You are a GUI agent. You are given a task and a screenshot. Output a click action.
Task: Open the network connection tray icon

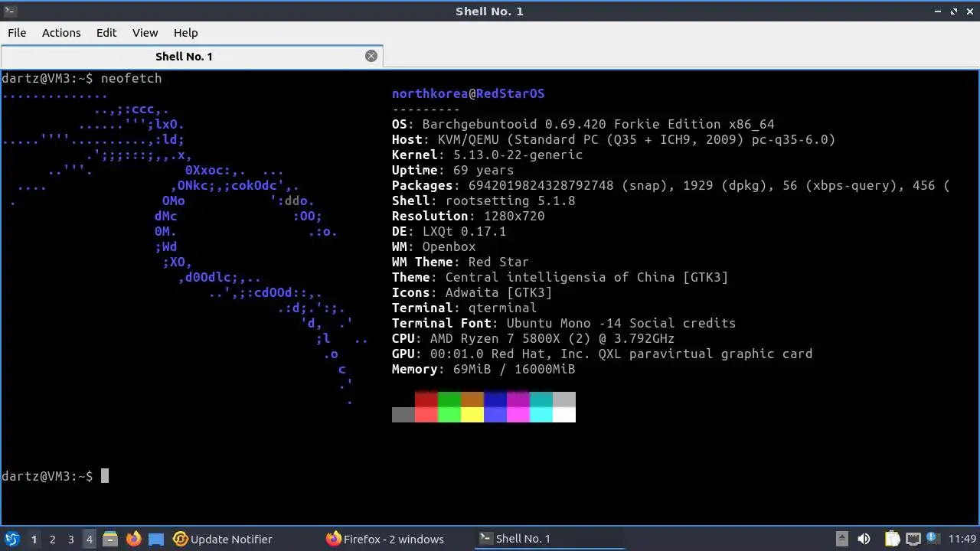(913, 539)
